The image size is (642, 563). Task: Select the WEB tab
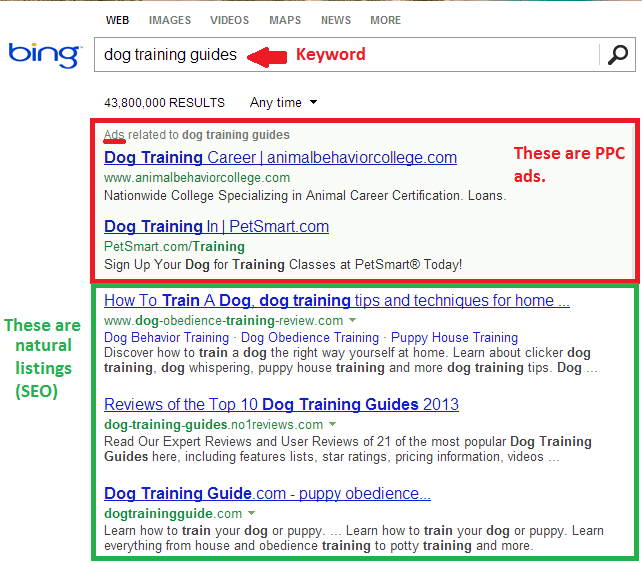point(118,20)
